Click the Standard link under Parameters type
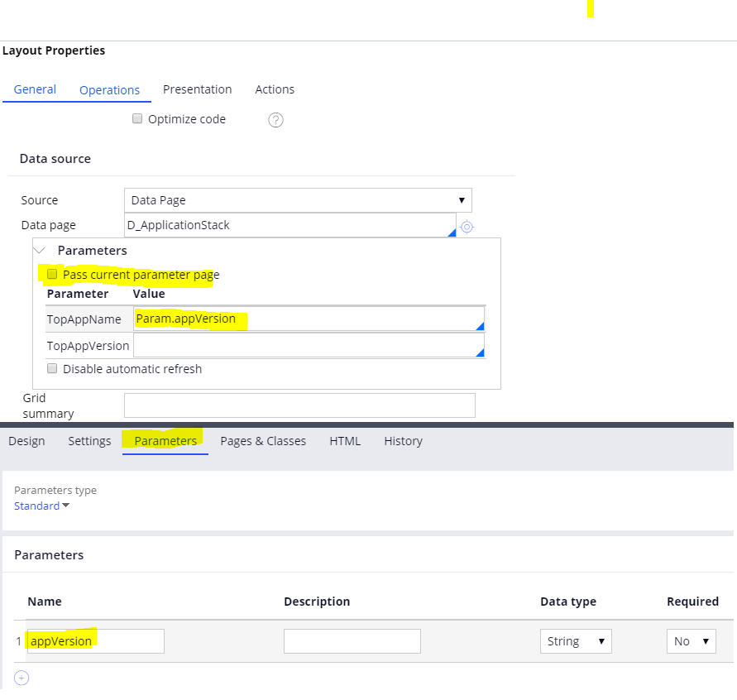Screen dimensions: 737x700 [x=36, y=506]
